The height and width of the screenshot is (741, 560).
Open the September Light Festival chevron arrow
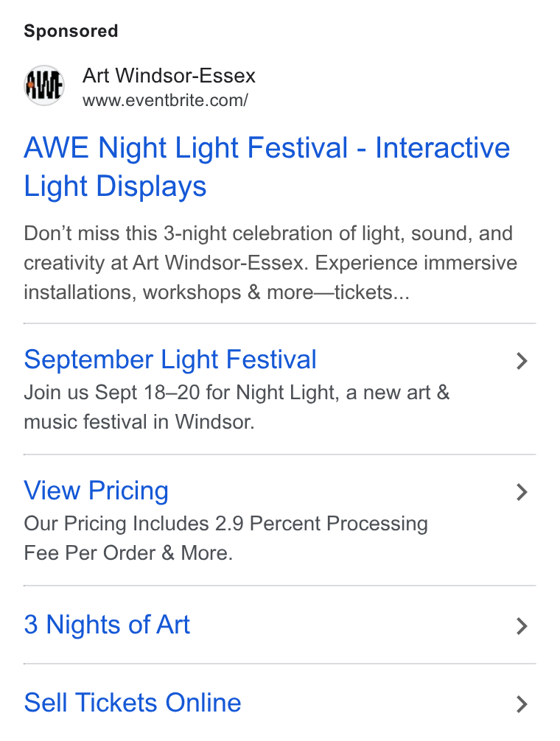coord(522,361)
